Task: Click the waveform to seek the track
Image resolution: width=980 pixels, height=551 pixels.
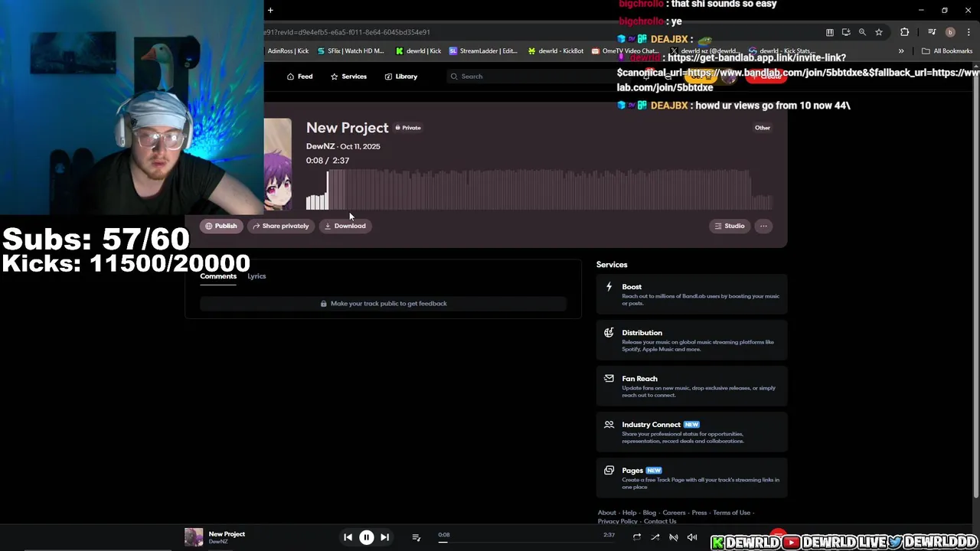Action: [x=539, y=190]
